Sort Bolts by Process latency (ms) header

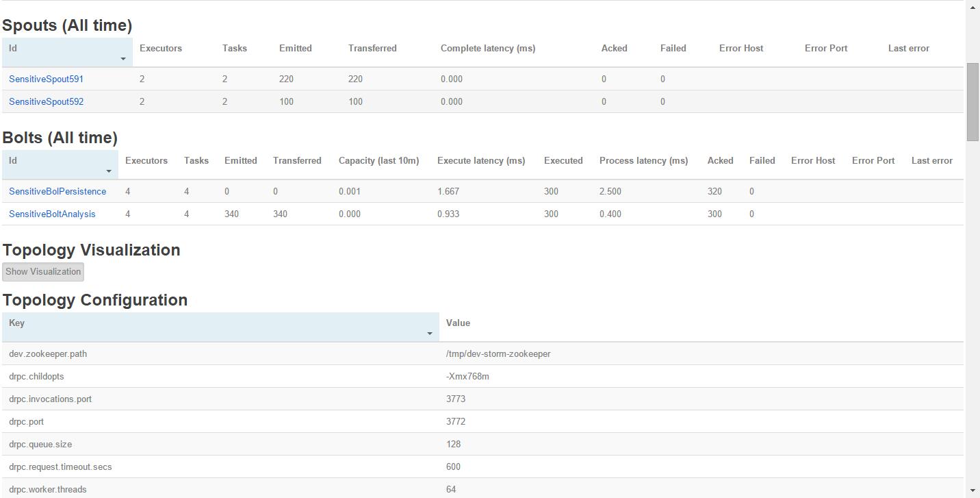click(643, 160)
